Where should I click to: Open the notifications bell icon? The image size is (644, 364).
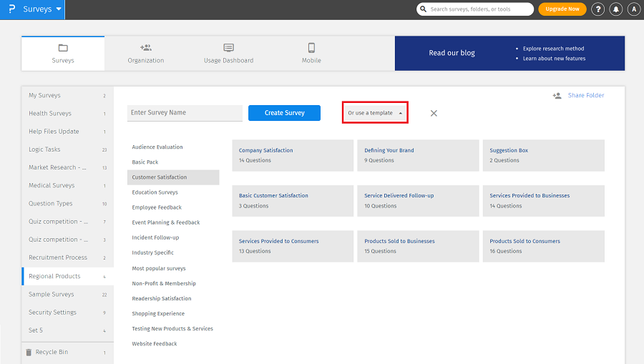point(616,9)
